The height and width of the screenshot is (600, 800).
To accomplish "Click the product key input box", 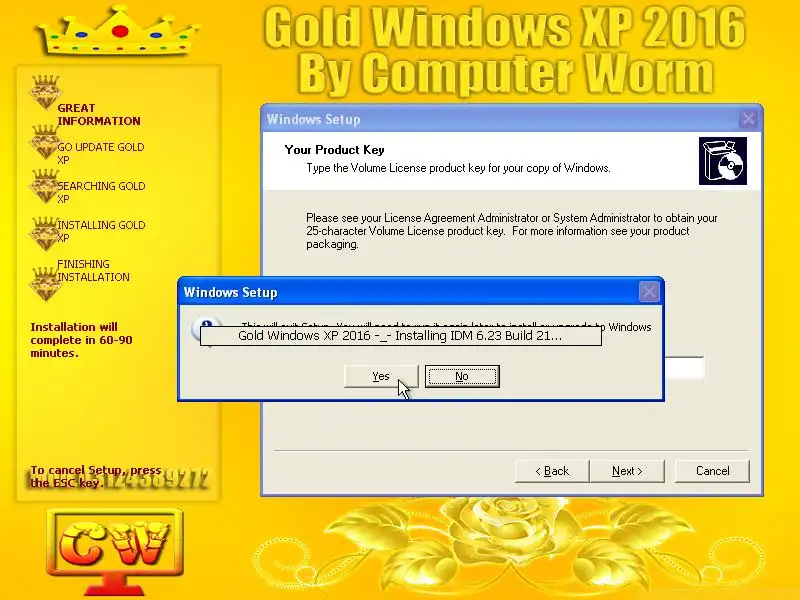I will coord(684,367).
